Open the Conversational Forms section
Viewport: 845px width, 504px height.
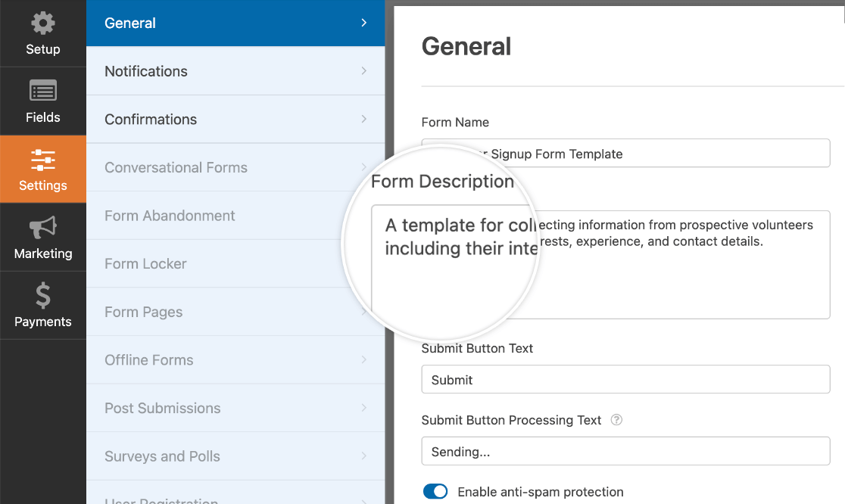235,167
